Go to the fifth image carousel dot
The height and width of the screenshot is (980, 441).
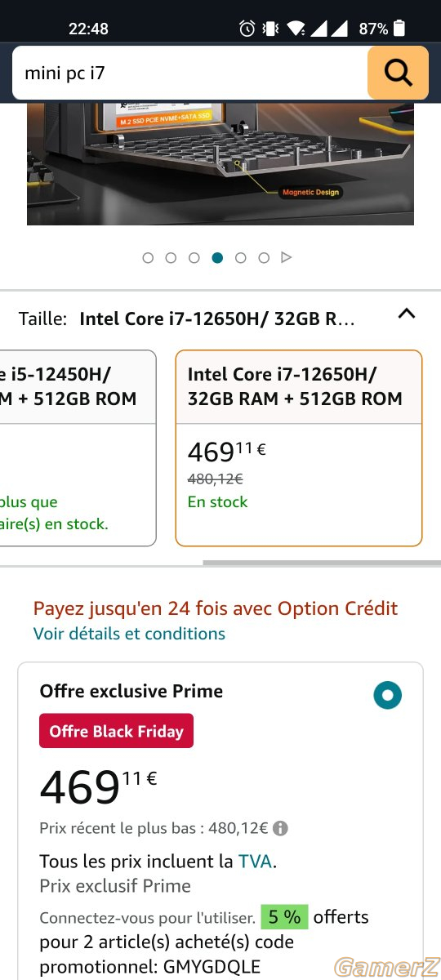tap(240, 257)
